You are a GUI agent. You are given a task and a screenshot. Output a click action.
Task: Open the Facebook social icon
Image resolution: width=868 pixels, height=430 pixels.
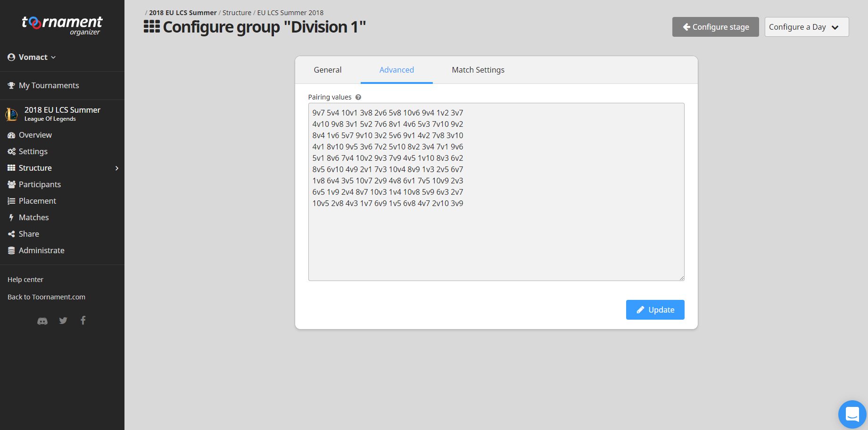click(83, 321)
